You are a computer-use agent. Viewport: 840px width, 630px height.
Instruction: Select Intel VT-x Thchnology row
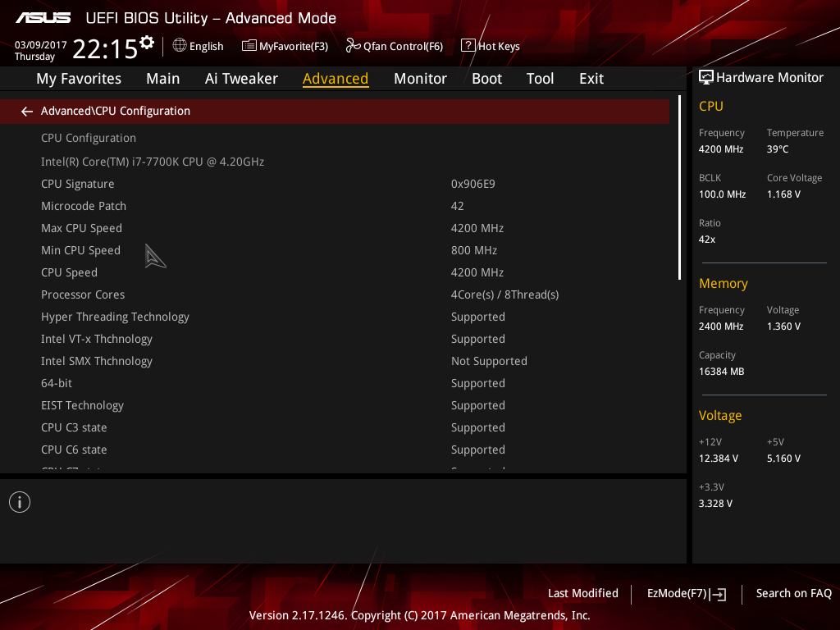click(335, 340)
